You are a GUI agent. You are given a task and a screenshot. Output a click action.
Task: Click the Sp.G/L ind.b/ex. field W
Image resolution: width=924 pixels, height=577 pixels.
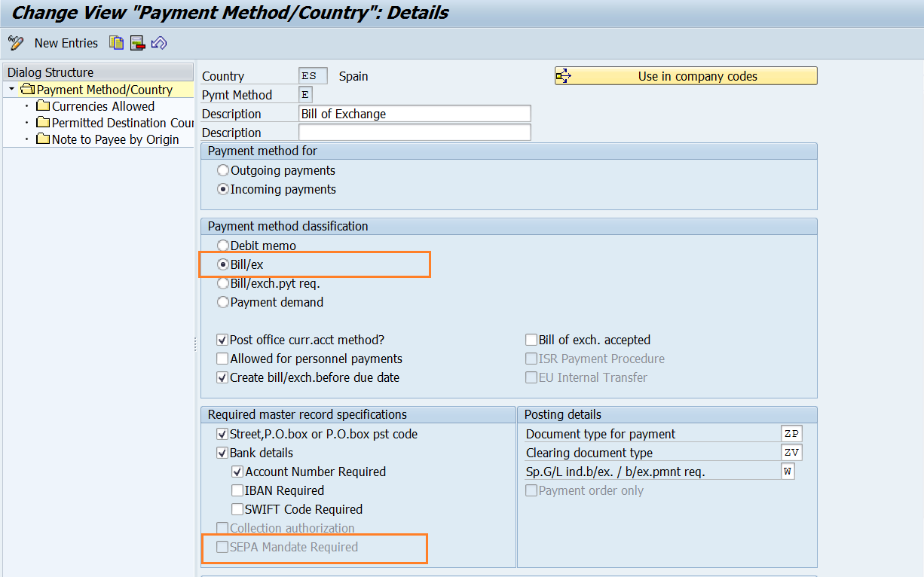[x=788, y=472]
